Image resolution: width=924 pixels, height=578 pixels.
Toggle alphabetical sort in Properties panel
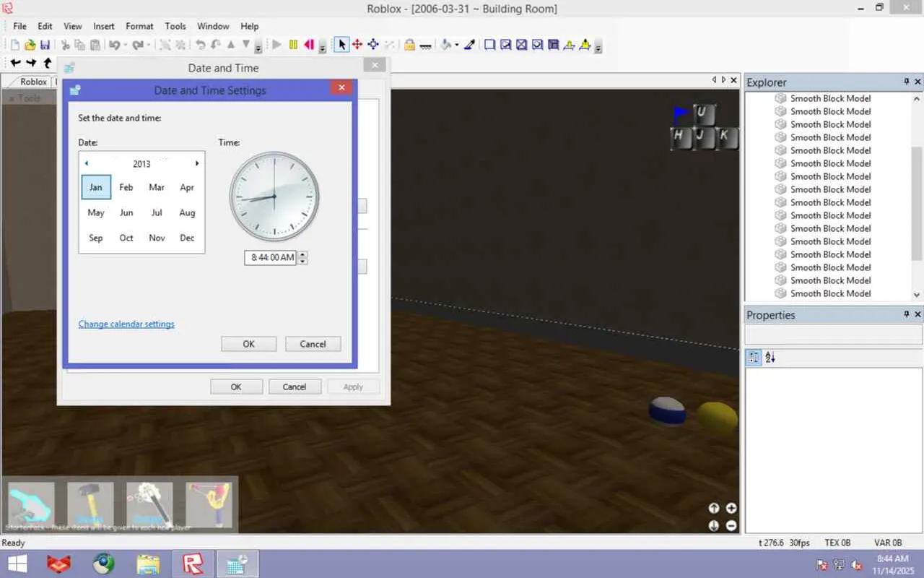(x=770, y=358)
